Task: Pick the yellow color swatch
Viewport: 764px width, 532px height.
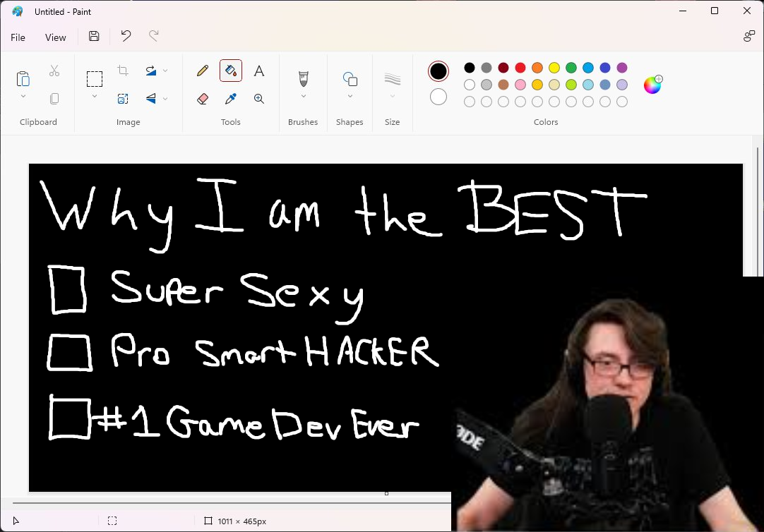Action: coord(554,68)
